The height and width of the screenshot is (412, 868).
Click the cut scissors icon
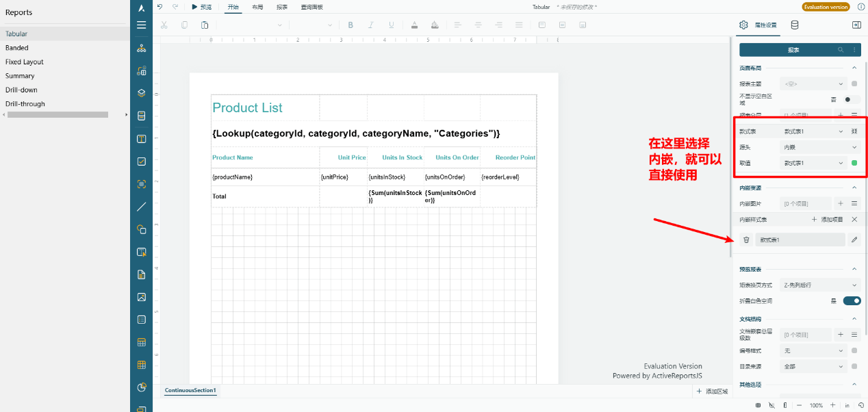pos(164,25)
